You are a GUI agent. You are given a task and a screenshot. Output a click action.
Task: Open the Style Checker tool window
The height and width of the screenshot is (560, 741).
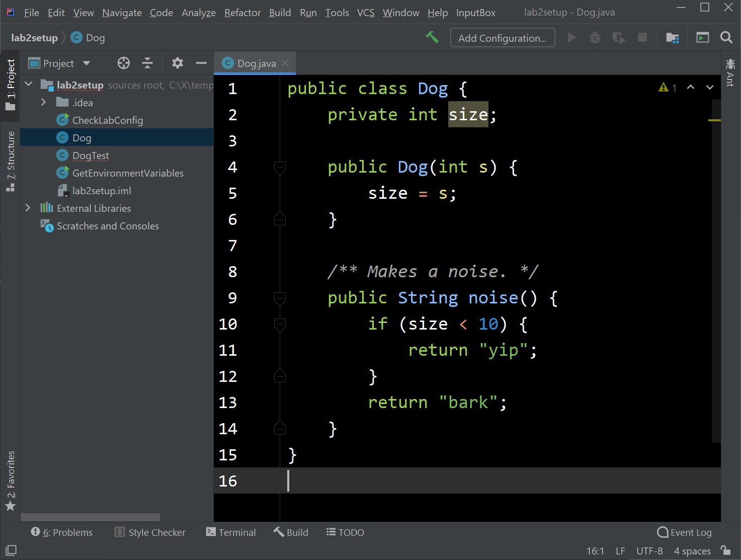click(x=150, y=532)
